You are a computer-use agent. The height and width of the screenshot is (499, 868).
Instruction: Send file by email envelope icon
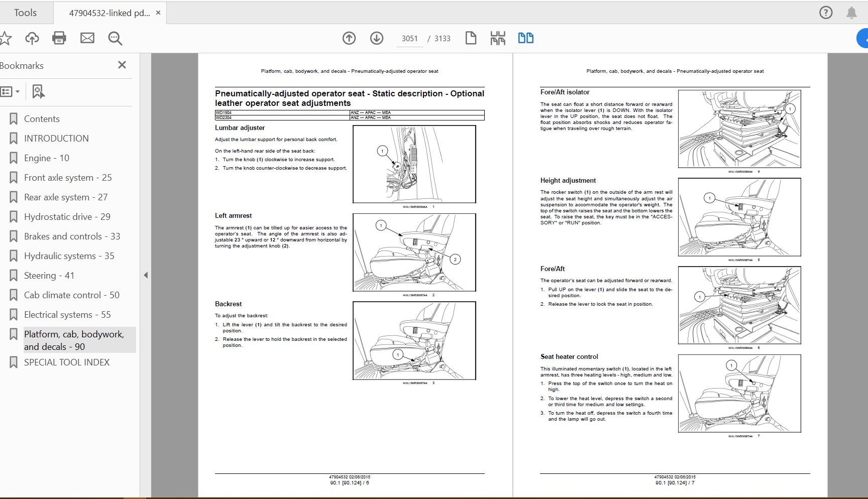click(x=87, y=38)
